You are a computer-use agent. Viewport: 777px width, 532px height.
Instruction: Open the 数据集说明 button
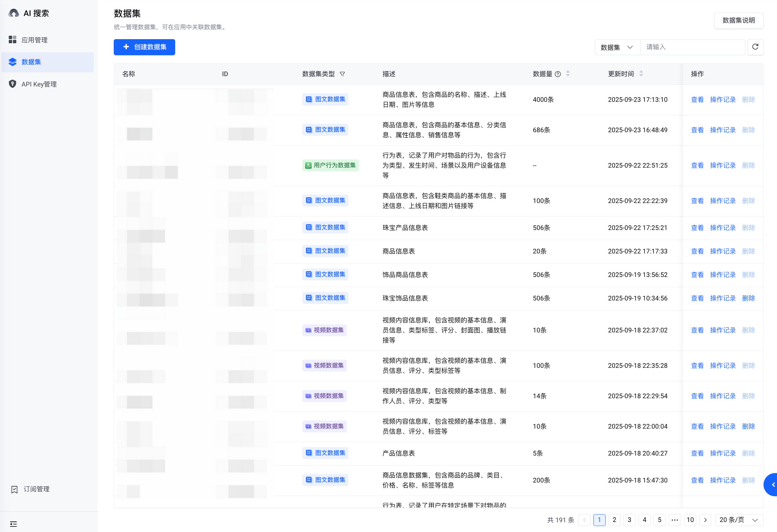[x=738, y=20]
